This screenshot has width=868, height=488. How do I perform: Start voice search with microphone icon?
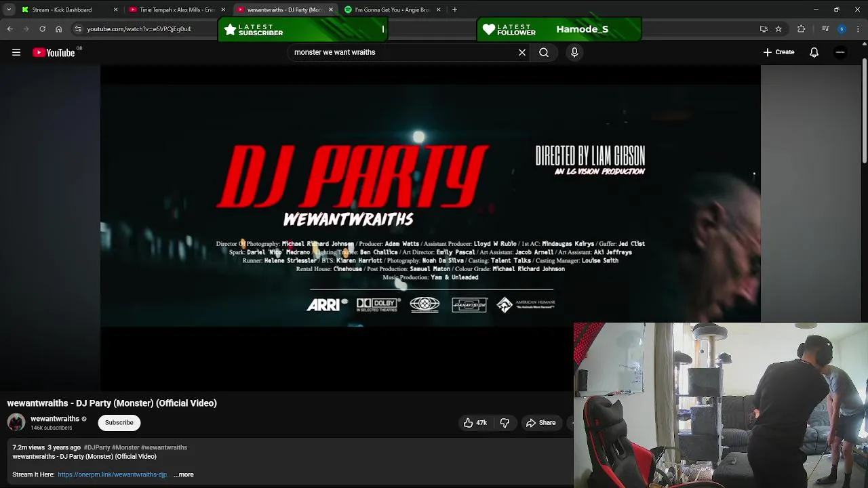pos(574,52)
